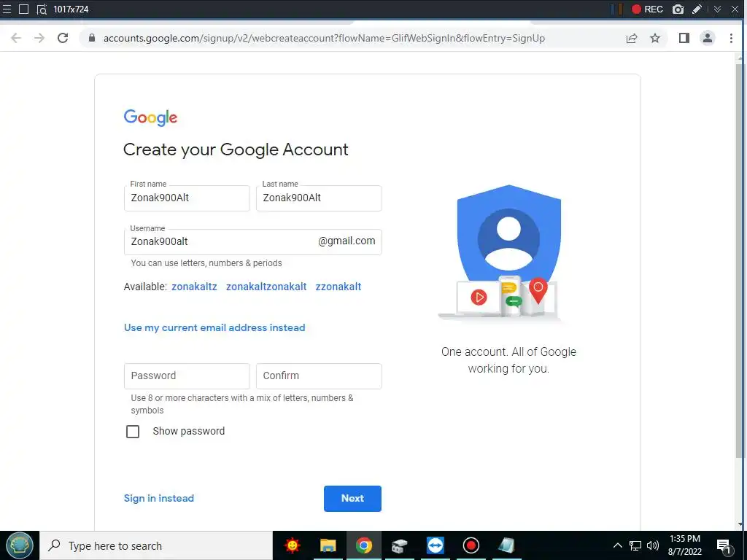
Task: Click the Password field
Action: tap(187, 376)
